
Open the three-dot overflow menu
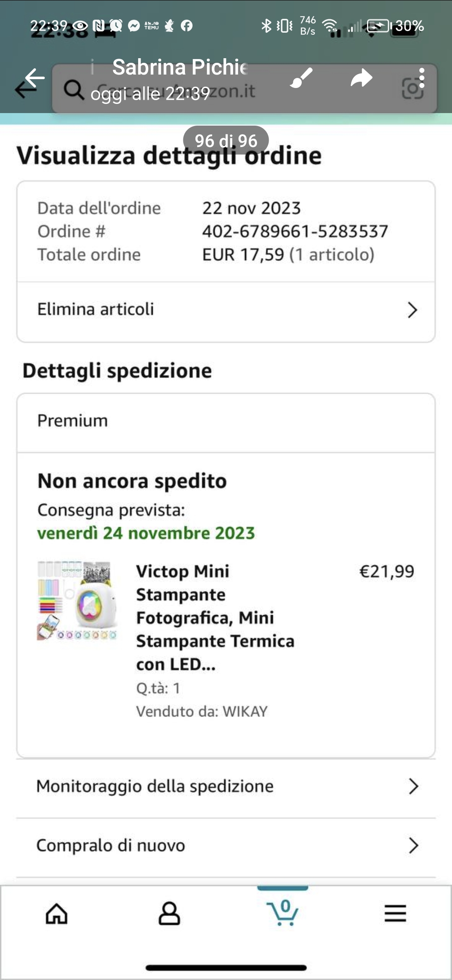point(421,78)
